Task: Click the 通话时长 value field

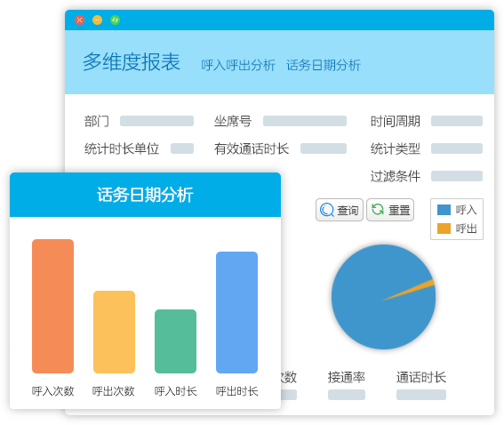Action: pyautogui.click(x=421, y=395)
